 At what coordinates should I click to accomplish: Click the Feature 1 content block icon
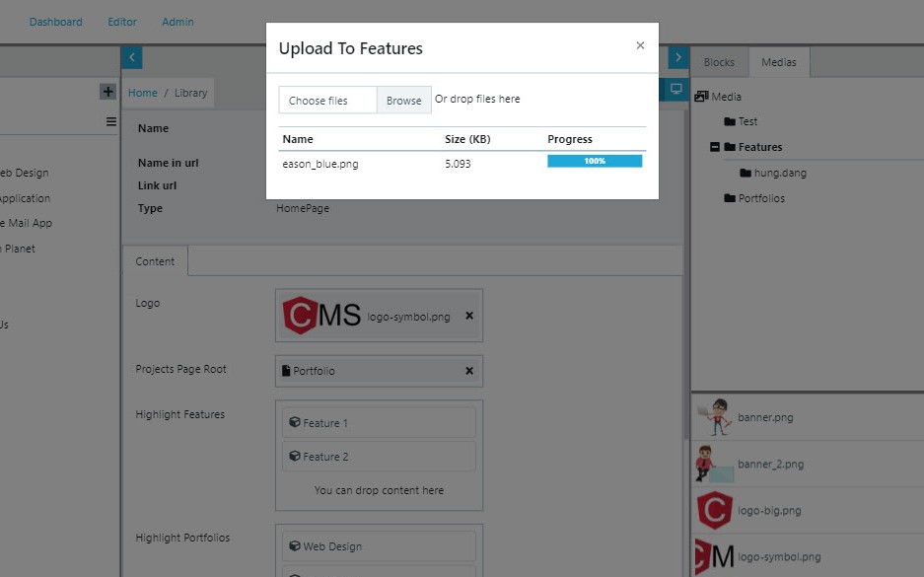tap(294, 422)
